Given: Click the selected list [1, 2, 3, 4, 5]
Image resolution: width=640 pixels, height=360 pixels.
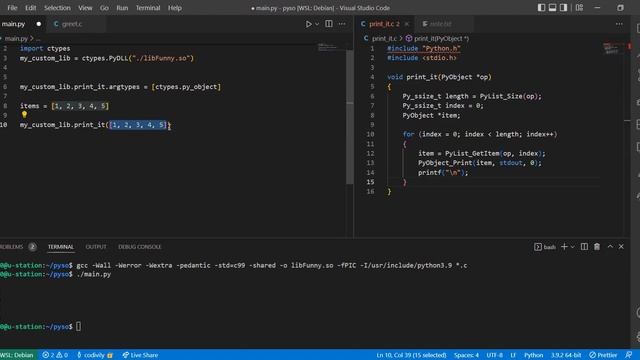Looking at the screenshot, I should tap(138, 125).
